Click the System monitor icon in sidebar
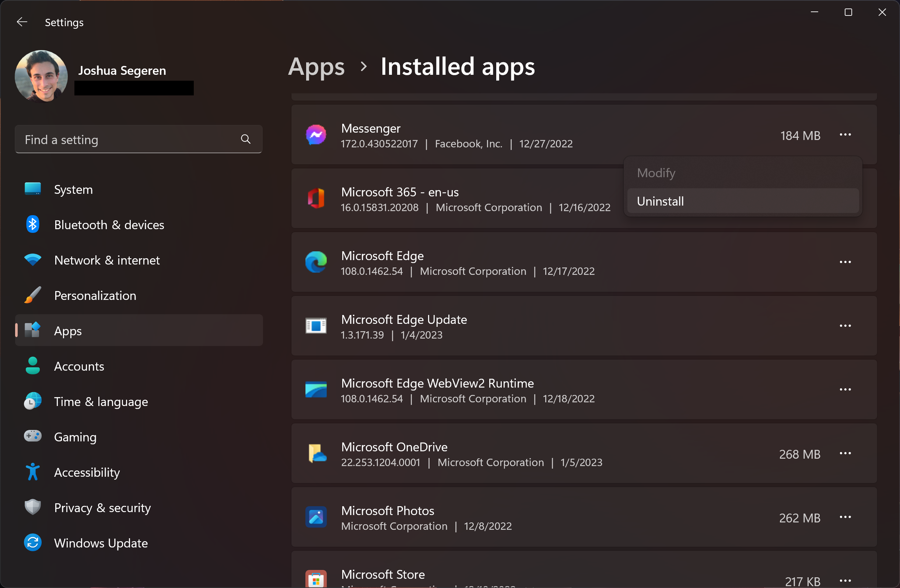The width and height of the screenshot is (900, 588). (32, 189)
